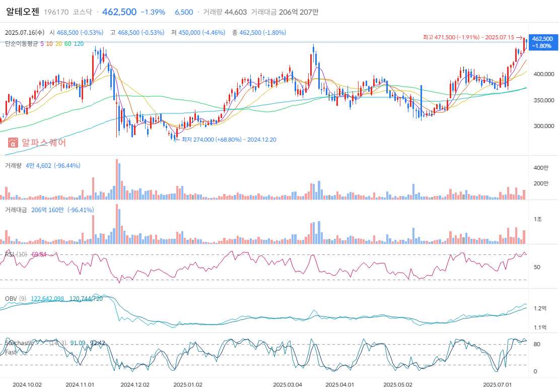Click the 2024.12.02 date axis label
This screenshot has width=559, height=392.
click(135, 385)
